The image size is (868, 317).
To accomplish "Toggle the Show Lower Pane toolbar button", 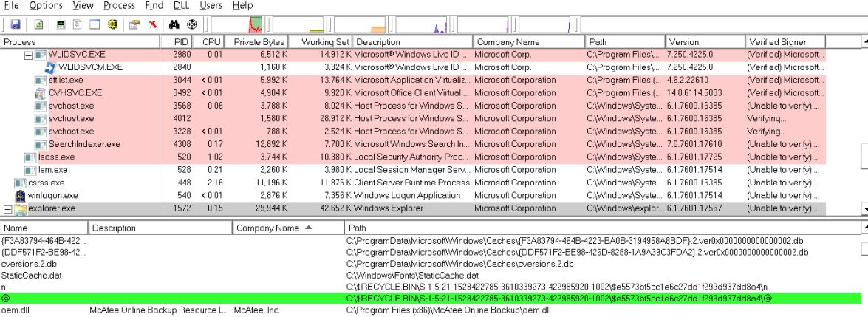I will click(95, 25).
